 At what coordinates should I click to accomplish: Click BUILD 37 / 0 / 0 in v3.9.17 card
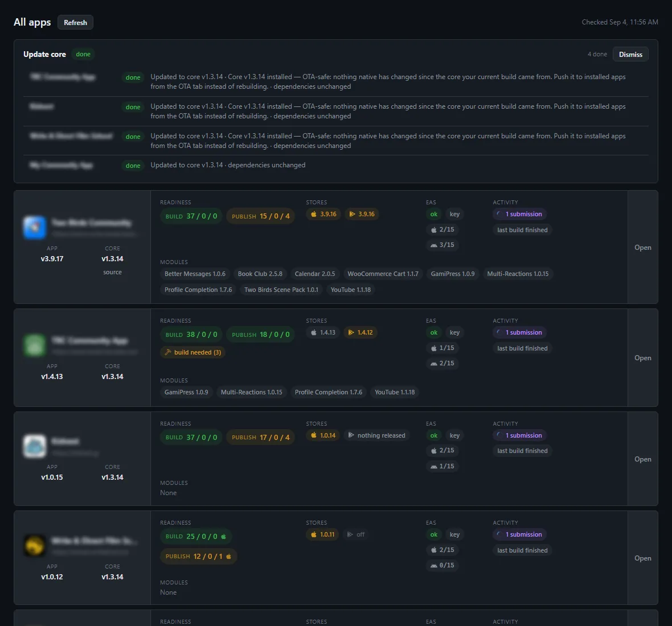click(191, 216)
